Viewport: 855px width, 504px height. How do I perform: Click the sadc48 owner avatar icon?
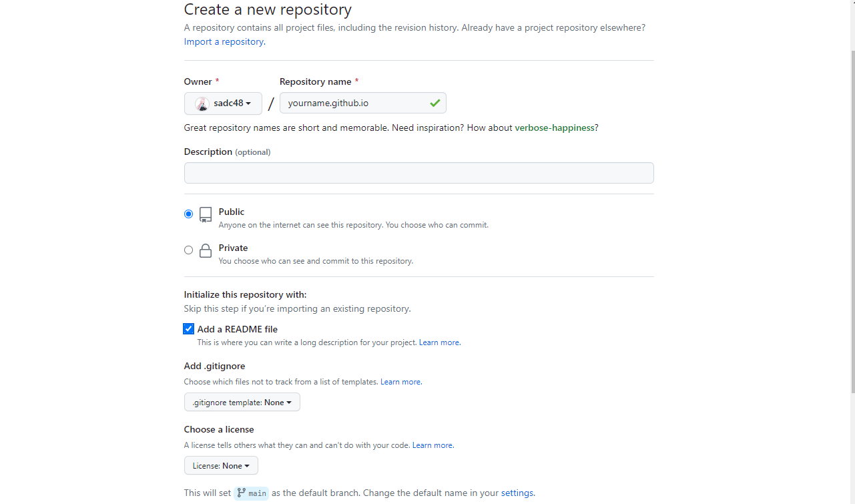[x=202, y=103]
